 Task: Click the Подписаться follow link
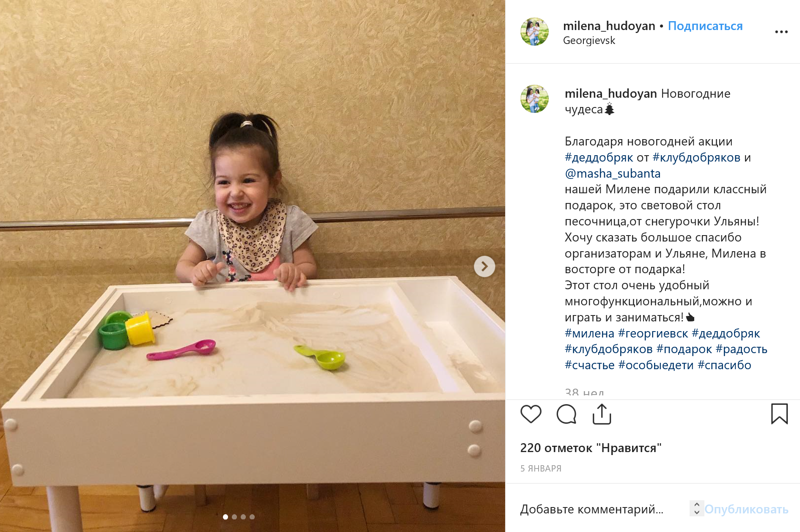(x=705, y=26)
